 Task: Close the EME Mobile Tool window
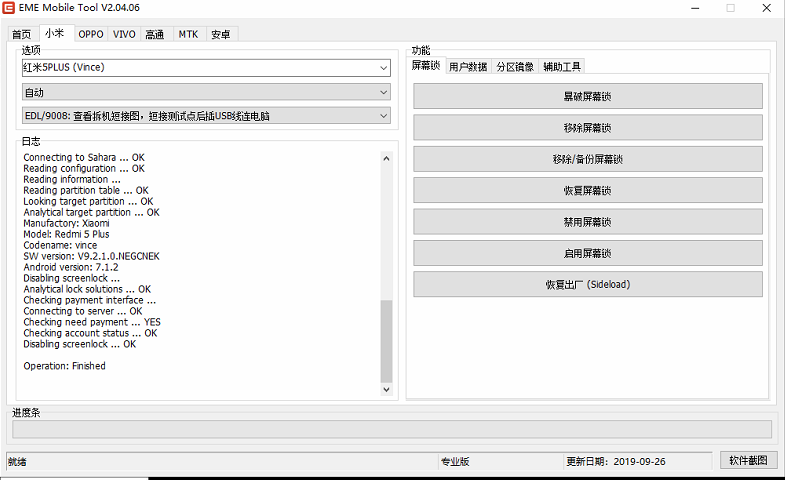click(x=766, y=8)
